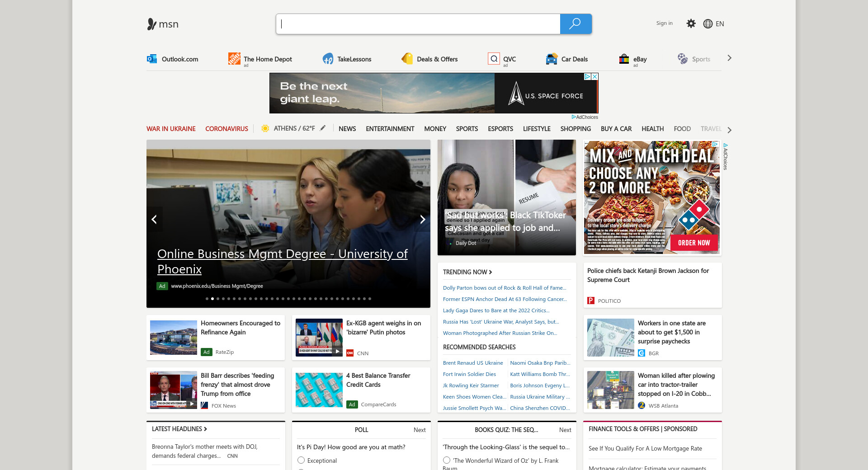Open the WAR IN UKRAINE section

(171, 129)
